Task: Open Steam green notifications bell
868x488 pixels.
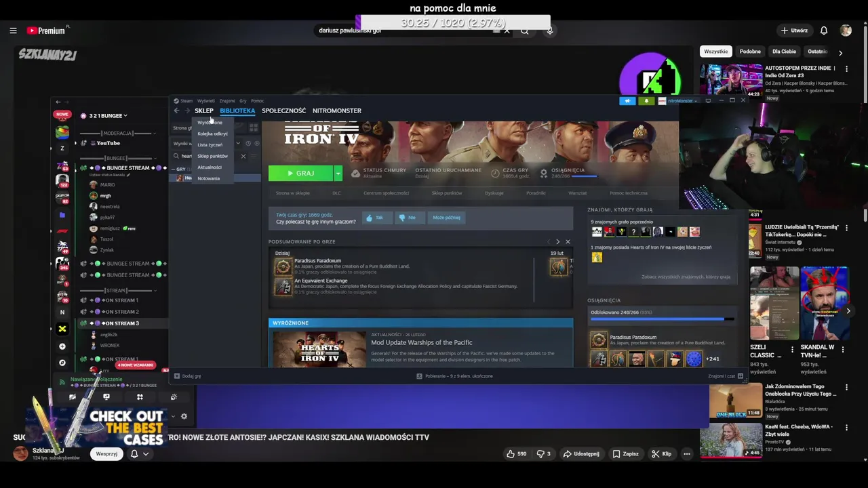Action: pyautogui.click(x=646, y=101)
